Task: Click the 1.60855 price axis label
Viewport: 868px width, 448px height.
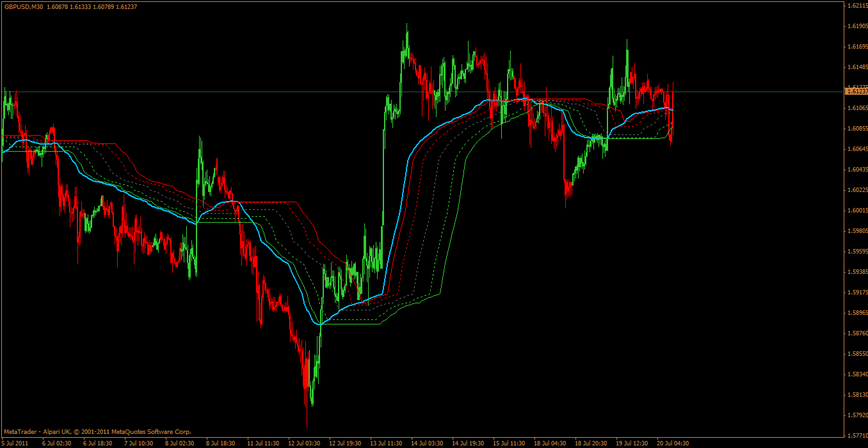Action: (856, 129)
